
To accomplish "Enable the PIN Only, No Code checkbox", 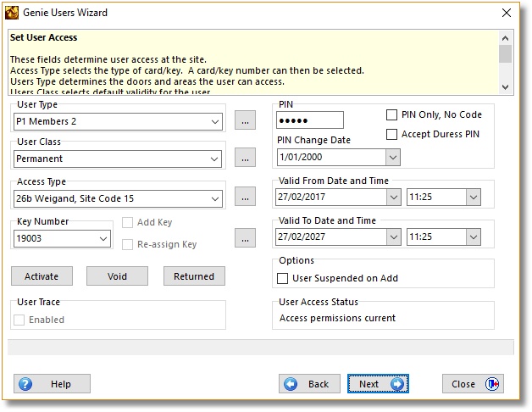I will point(391,115).
